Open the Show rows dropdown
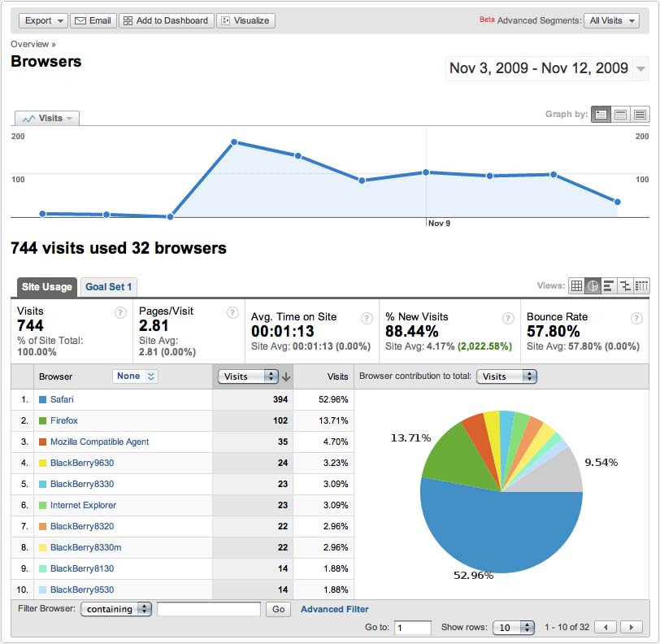660x644 pixels. tap(514, 628)
